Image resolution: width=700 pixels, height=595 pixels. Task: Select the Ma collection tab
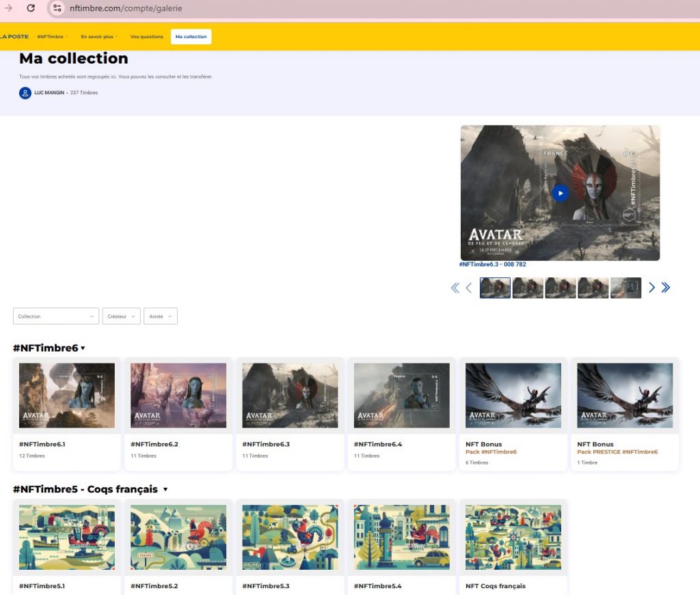tap(191, 37)
